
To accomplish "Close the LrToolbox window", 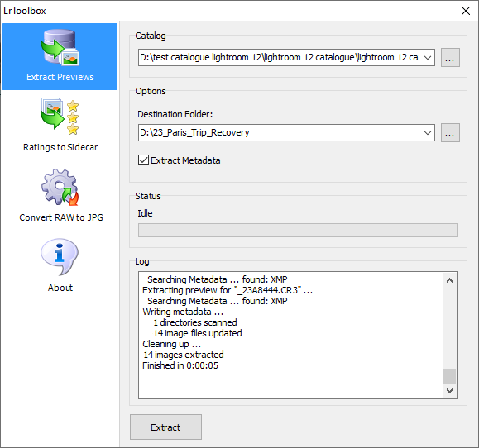I will click(466, 11).
